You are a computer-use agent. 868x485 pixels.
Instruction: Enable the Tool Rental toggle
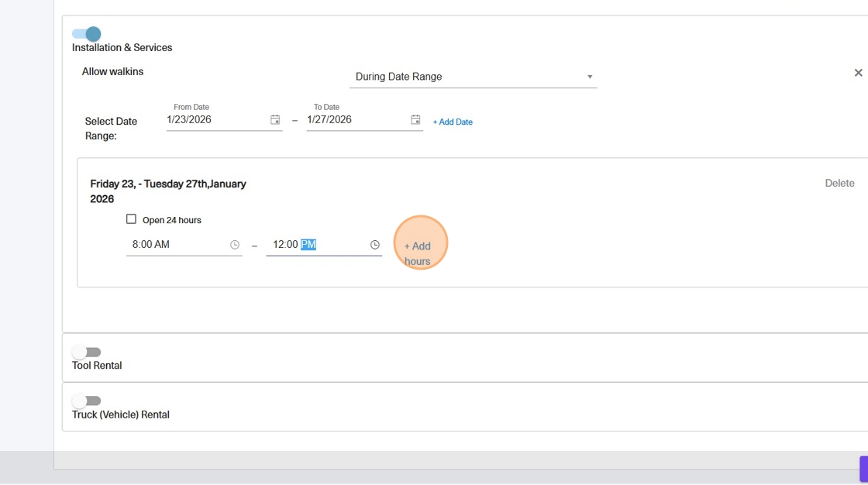pos(87,353)
